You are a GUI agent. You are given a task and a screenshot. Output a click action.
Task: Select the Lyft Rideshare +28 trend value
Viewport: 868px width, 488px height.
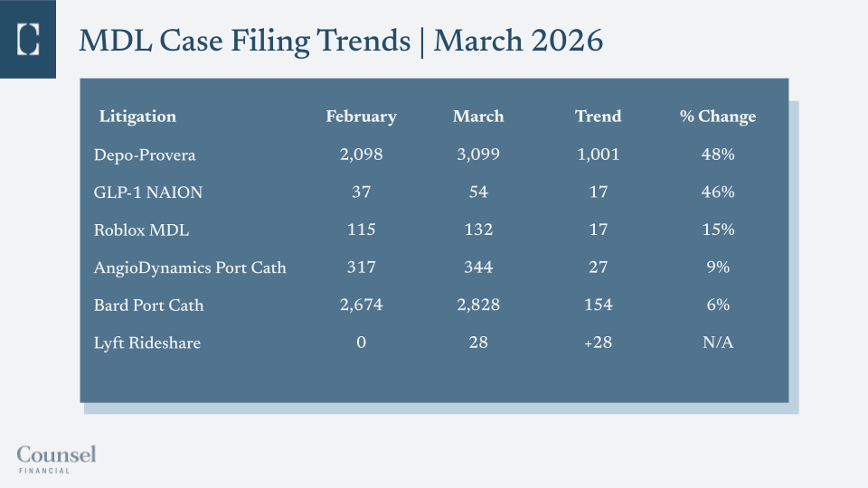598,343
